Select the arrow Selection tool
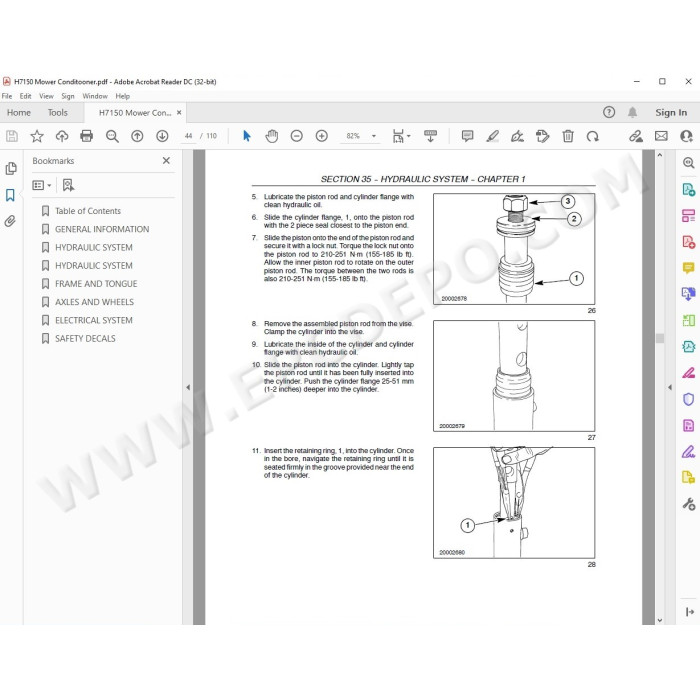700x700 pixels. pos(246,136)
